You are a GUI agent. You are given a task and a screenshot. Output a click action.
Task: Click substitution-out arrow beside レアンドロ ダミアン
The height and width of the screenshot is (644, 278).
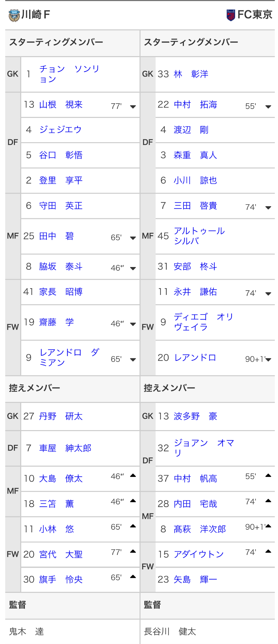pyautogui.click(x=133, y=359)
